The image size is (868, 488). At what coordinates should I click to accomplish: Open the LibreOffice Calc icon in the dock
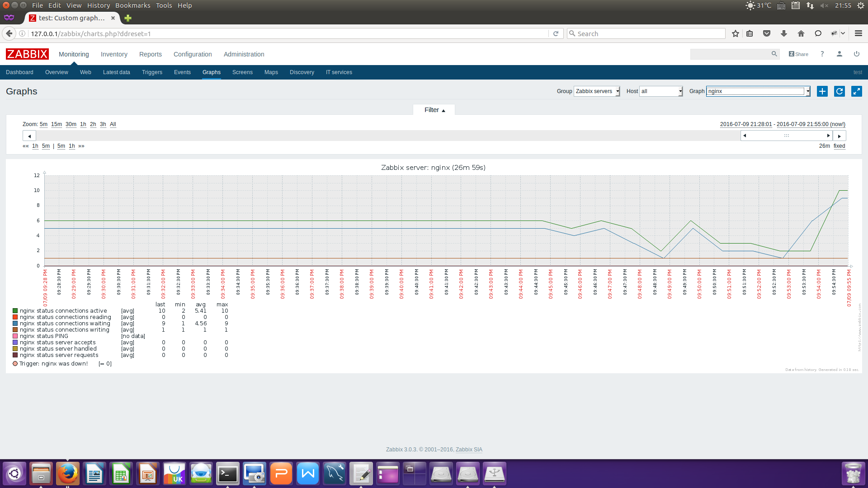tap(121, 474)
